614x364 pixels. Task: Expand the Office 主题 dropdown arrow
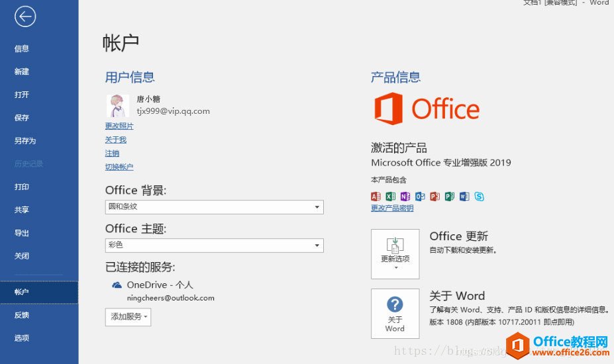(317, 246)
